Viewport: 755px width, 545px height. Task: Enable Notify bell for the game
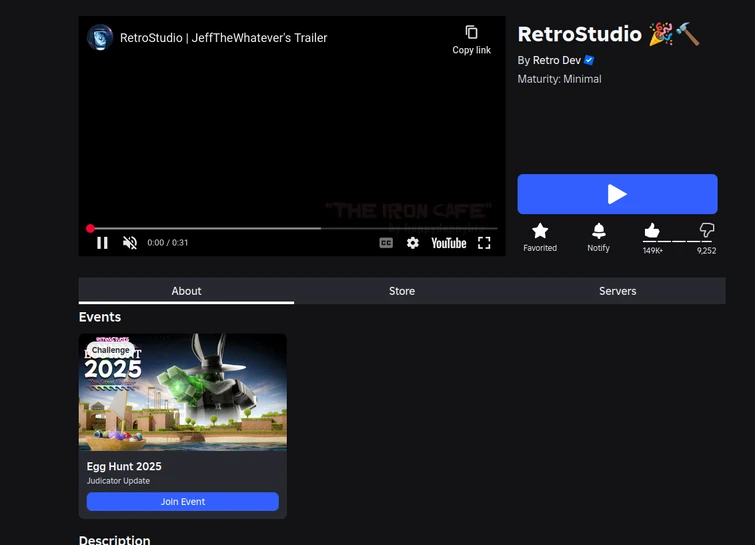click(x=599, y=231)
